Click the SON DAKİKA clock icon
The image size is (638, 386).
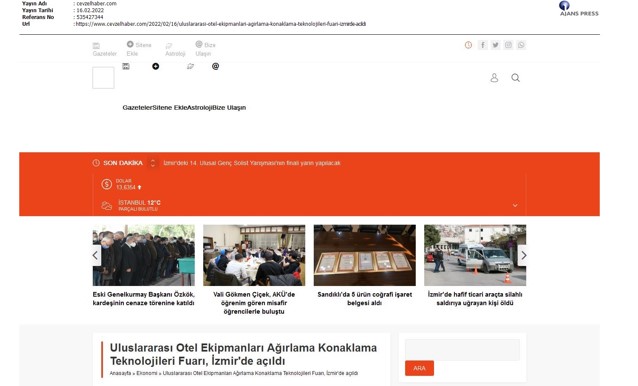(x=96, y=163)
